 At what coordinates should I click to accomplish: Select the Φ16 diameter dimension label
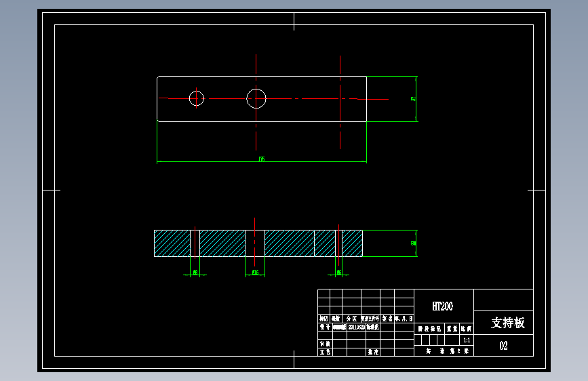tap(256, 273)
